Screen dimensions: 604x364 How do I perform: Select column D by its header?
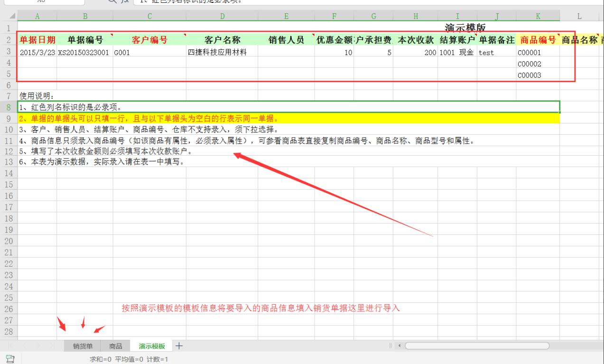pyautogui.click(x=222, y=17)
